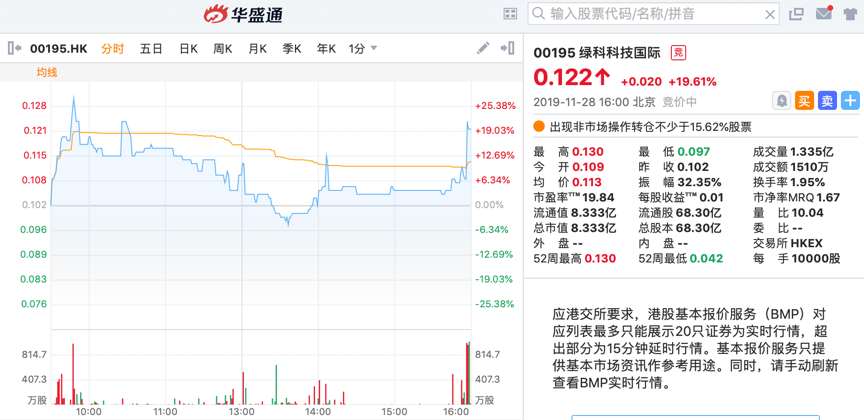Viewport: 864px width, 420px height.
Task: Collapse the left panel arrow icon
Action: point(14,48)
